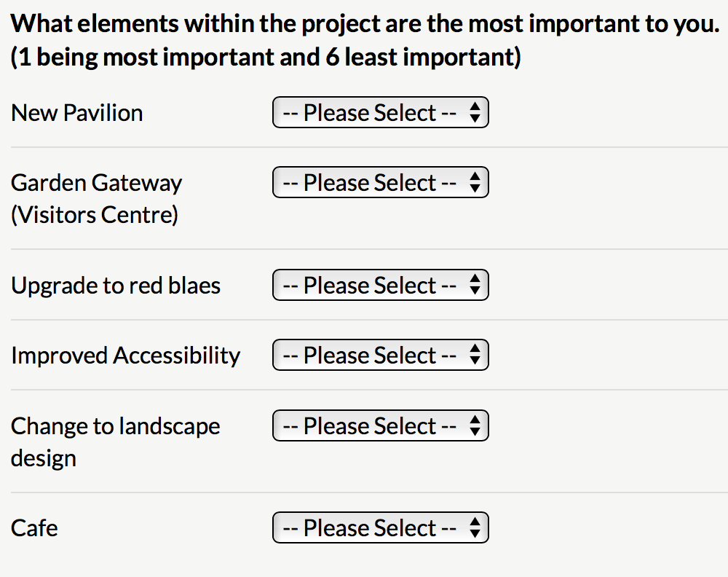Click the up-down arrows on landscape design select
Screen dimensions: 728x577
[475, 425]
